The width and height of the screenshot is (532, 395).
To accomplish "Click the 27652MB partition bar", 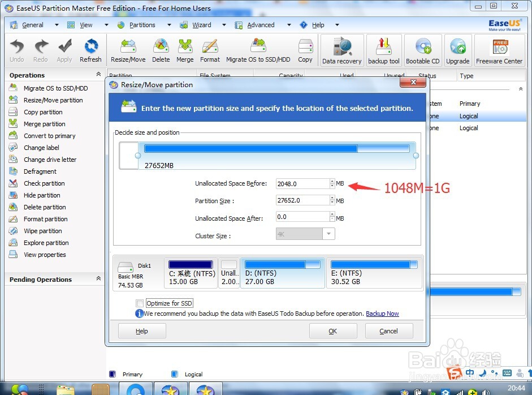I will (x=277, y=156).
